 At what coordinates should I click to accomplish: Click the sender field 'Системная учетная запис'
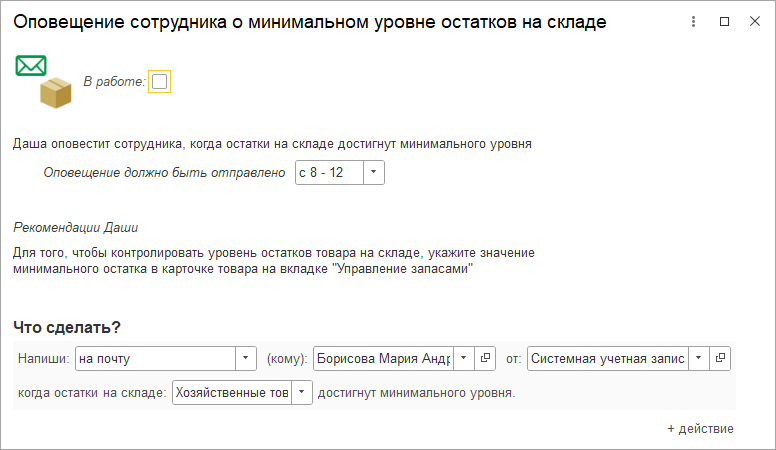point(608,358)
